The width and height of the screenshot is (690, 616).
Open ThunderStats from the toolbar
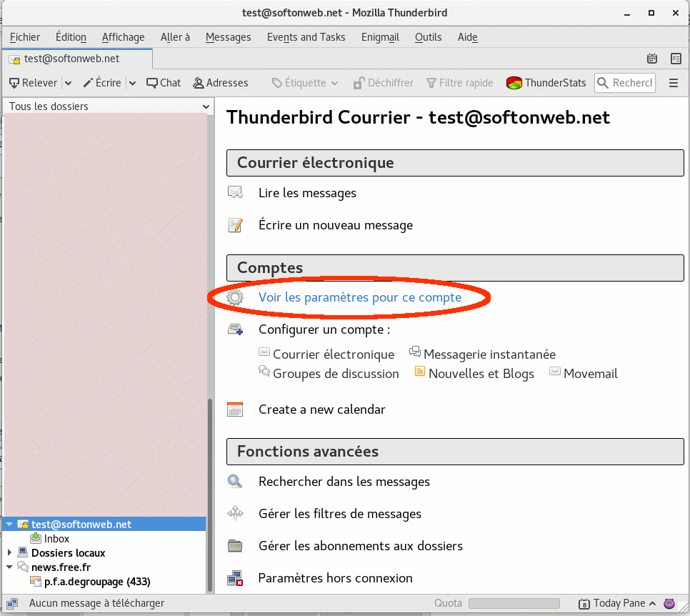pyautogui.click(x=546, y=83)
